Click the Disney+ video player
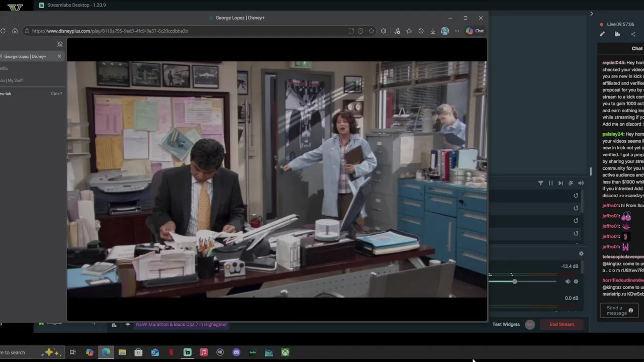This screenshot has width=644, height=362. pos(277,179)
